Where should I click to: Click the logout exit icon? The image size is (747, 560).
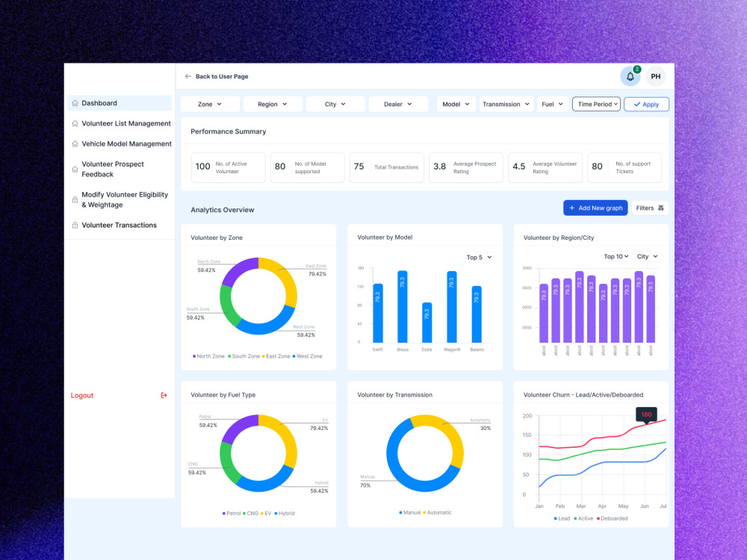click(x=164, y=395)
